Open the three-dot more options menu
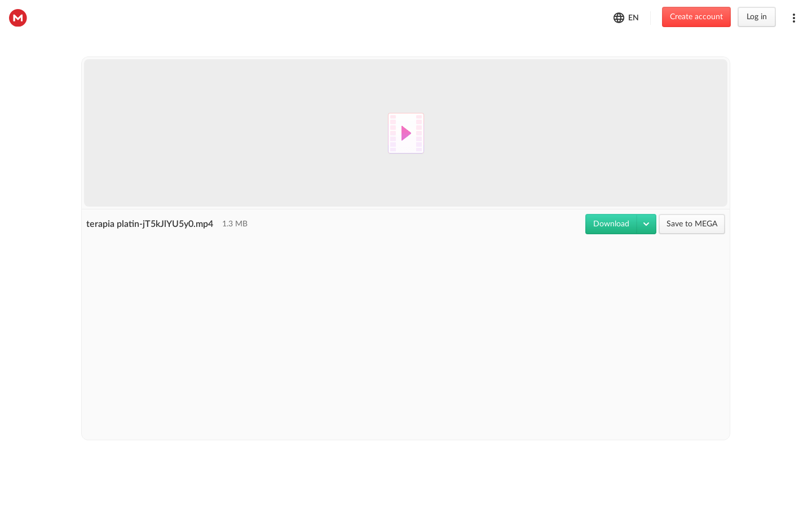The width and height of the screenshot is (812, 508). pyautogui.click(x=793, y=18)
